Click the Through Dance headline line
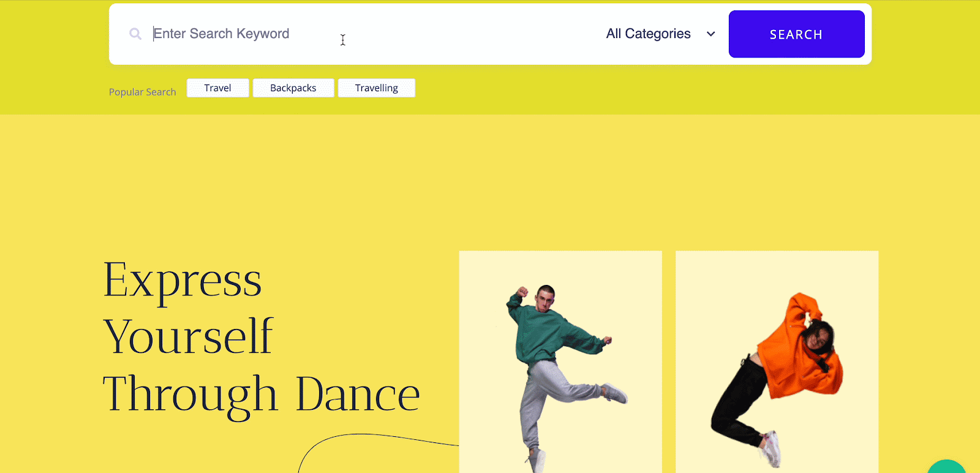The width and height of the screenshot is (980, 473). coord(261,394)
